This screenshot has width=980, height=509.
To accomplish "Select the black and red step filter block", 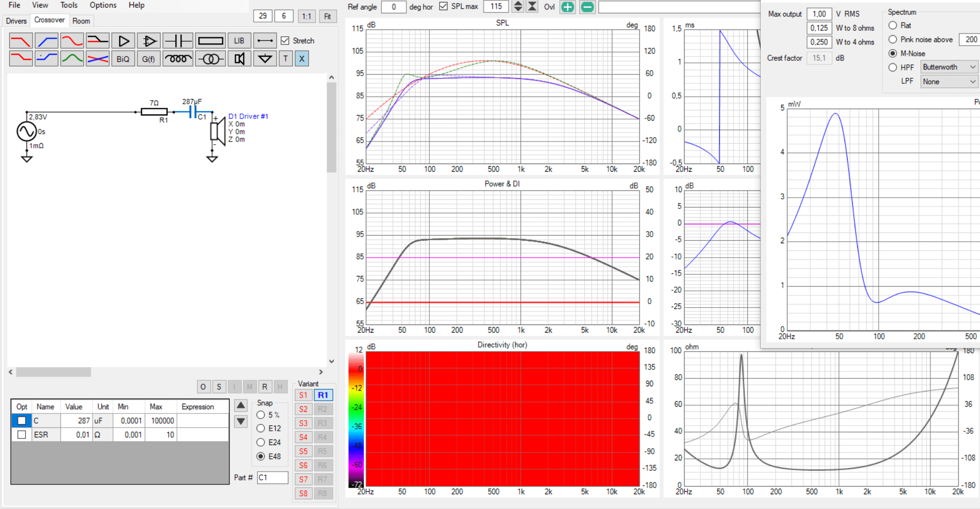I will (98, 41).
